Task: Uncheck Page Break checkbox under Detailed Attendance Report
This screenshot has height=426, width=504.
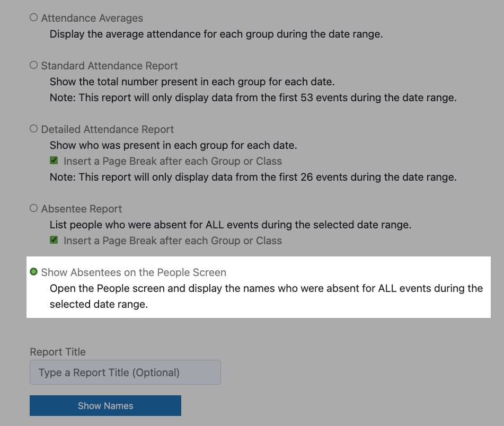Action: click(54, 161)
